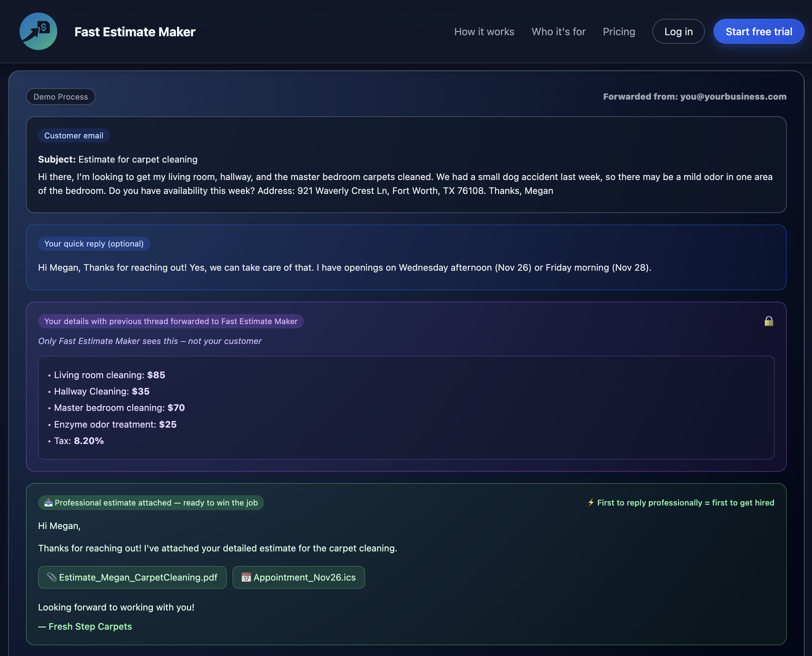Open Estimate_Megan_CarpetCleaning.pdf attachment
The image size is (812, 656).
click(x=132, y=577)
